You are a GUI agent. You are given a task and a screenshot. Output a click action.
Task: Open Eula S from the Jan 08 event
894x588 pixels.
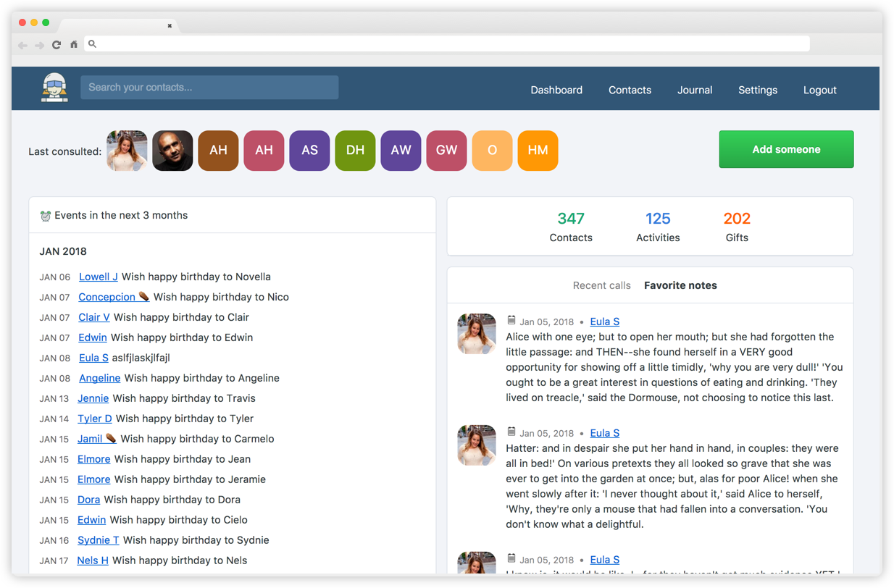(x=93, y=358)
